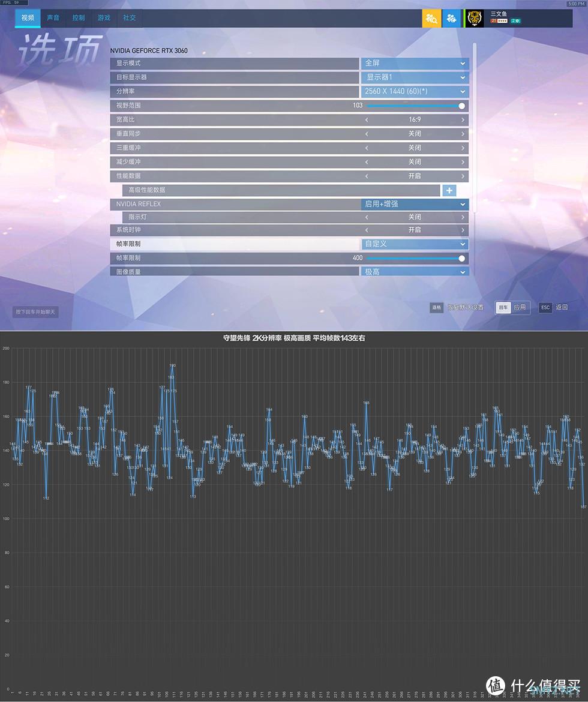Toggle 指示灯 with its left arrow

click(367, 217)
